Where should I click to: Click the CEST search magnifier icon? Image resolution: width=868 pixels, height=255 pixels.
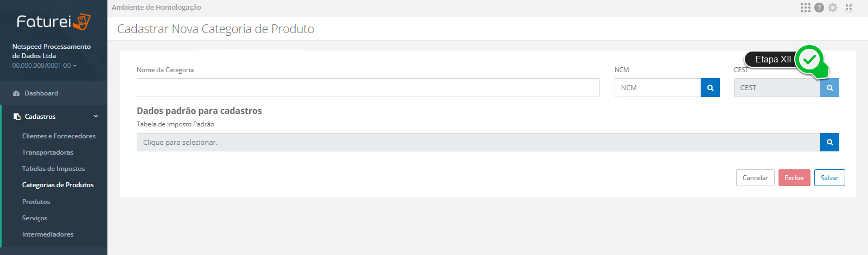(829, 88)
